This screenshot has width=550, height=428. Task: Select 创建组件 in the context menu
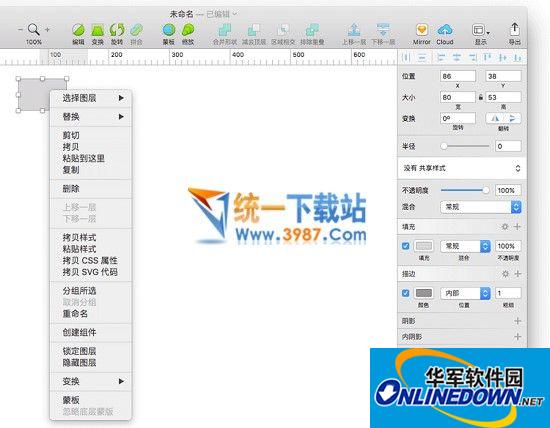(79, 332)
